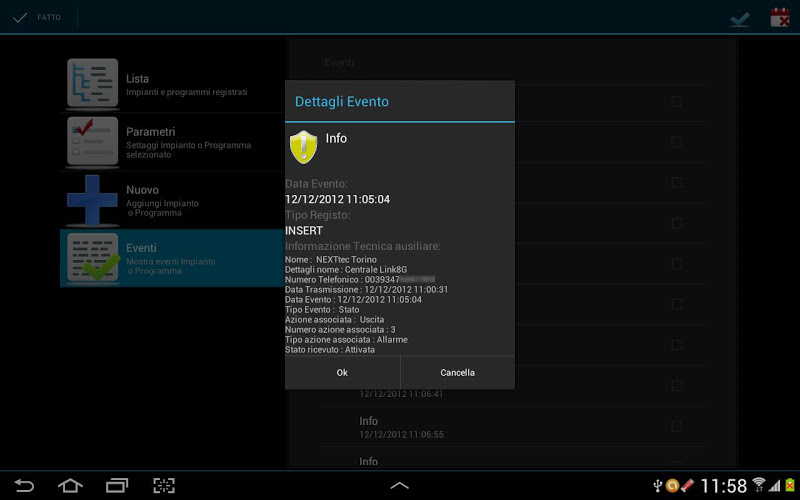
Task: Open recent apps button
Action: click(117, 485)
